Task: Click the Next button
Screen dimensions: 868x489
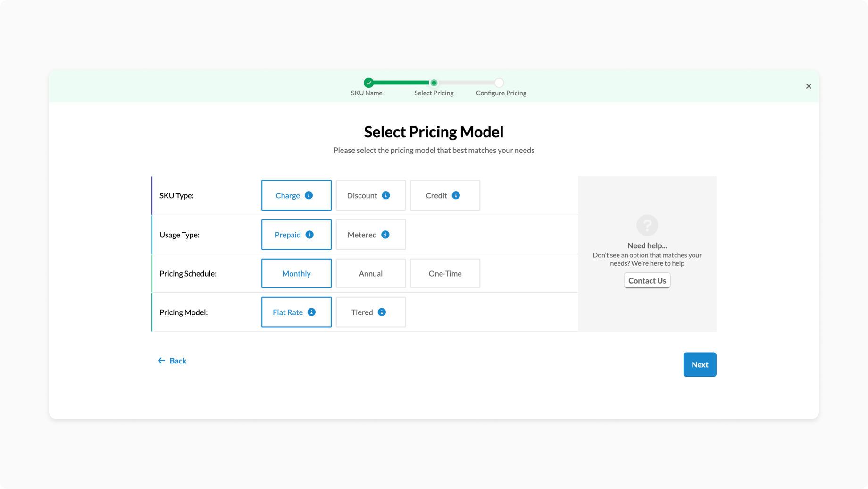Action: coord(700,364)
